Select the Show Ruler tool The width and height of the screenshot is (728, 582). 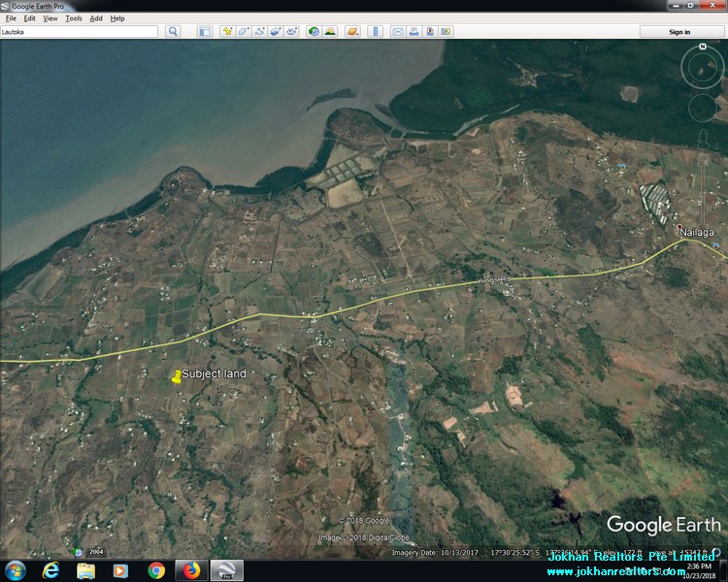pyautogui.click(x=376, y=31)
